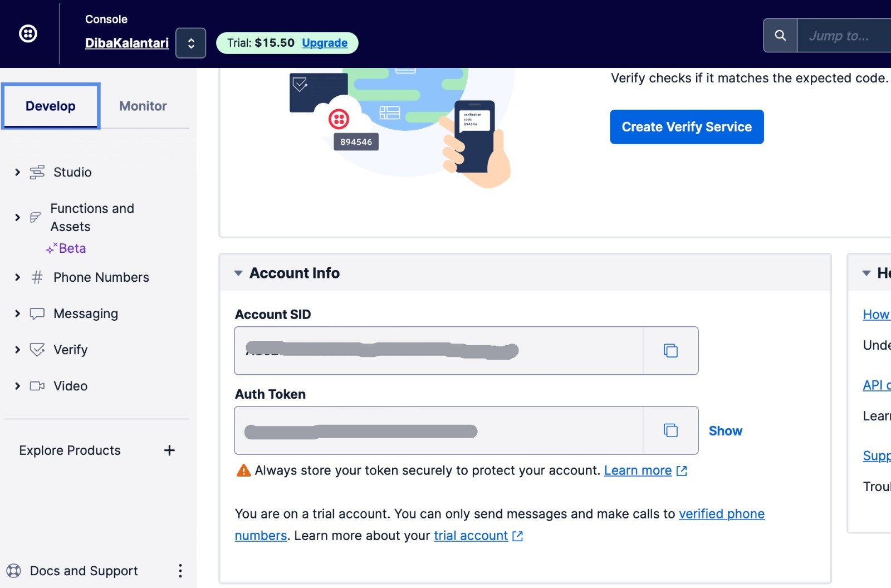The width and height of the screenshot is (891, 588).
Task: Open Video in sidebar
Action: click(x=71, y=386)
